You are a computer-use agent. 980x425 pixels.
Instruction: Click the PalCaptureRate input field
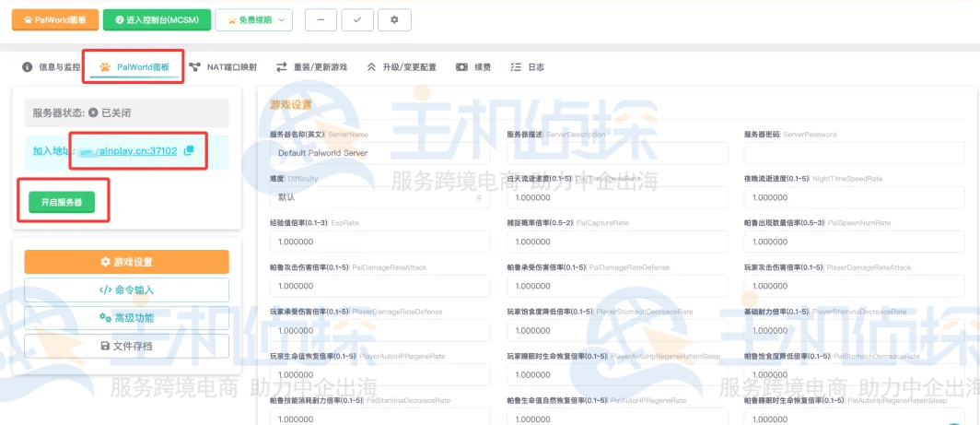[x=617, y=242]
